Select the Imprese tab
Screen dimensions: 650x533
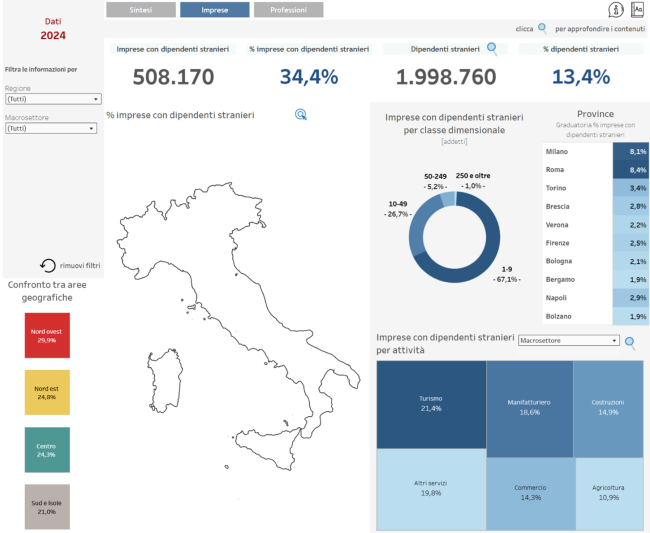coord(214,10)
